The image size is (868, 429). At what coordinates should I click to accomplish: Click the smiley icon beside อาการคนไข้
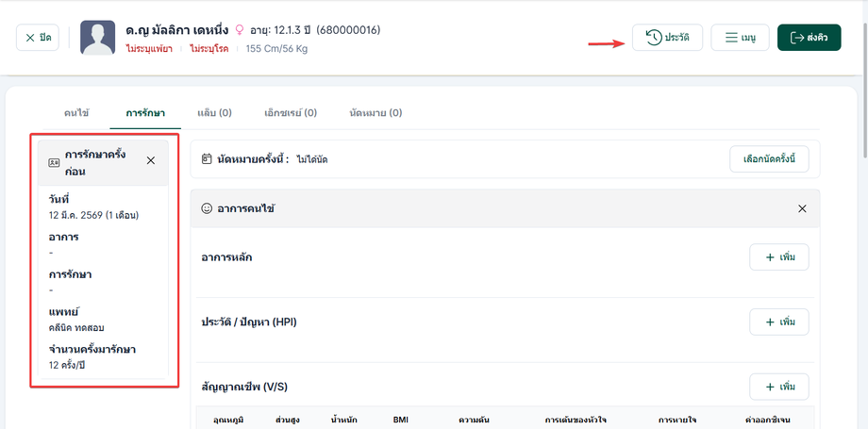tap(207, 208)
